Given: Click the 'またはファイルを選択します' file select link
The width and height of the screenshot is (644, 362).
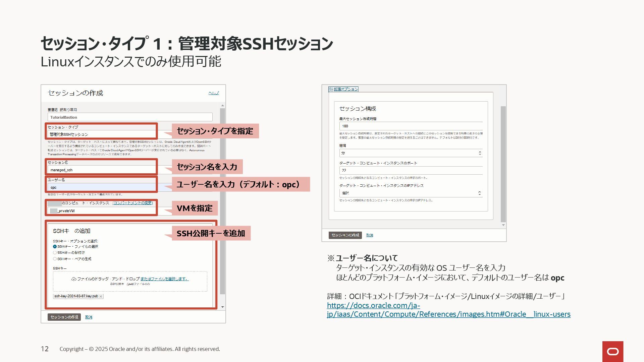Looking at the screenshot, I should pos(164,279).
